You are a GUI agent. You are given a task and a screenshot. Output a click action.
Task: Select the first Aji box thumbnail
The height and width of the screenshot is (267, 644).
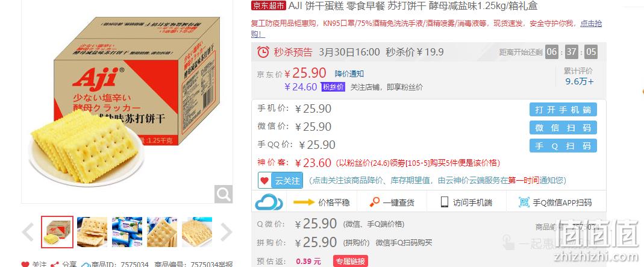57,232
